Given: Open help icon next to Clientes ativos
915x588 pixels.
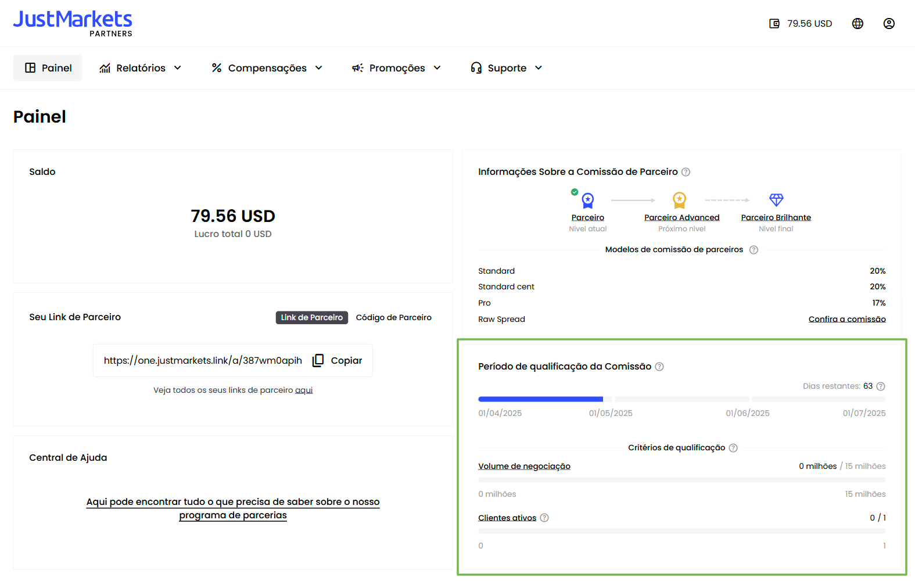Looking at the screenshot, I should 544,518.
